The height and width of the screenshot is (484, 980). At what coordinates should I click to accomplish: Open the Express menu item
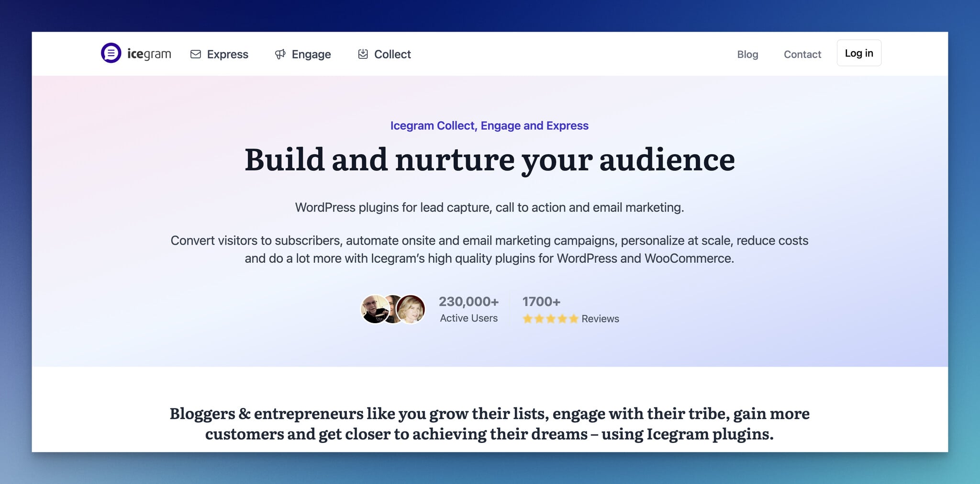(x=228, y=54)
